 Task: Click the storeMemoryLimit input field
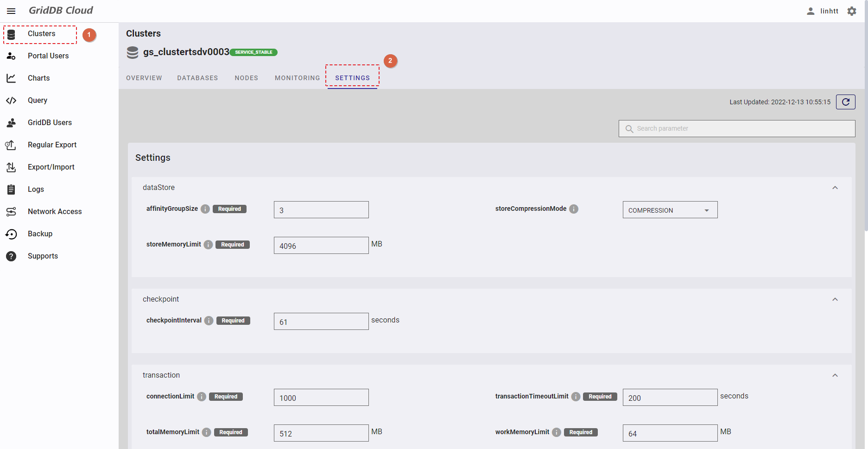[321, 246]
